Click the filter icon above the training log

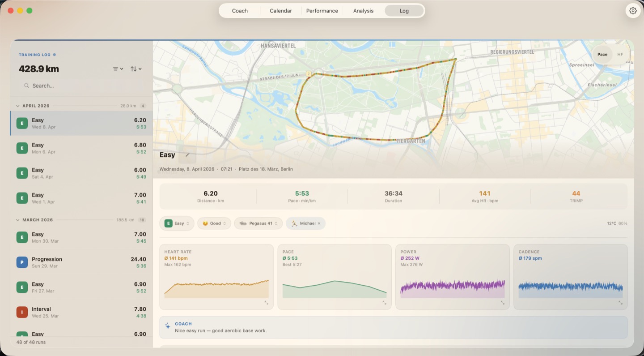point(115,69)
